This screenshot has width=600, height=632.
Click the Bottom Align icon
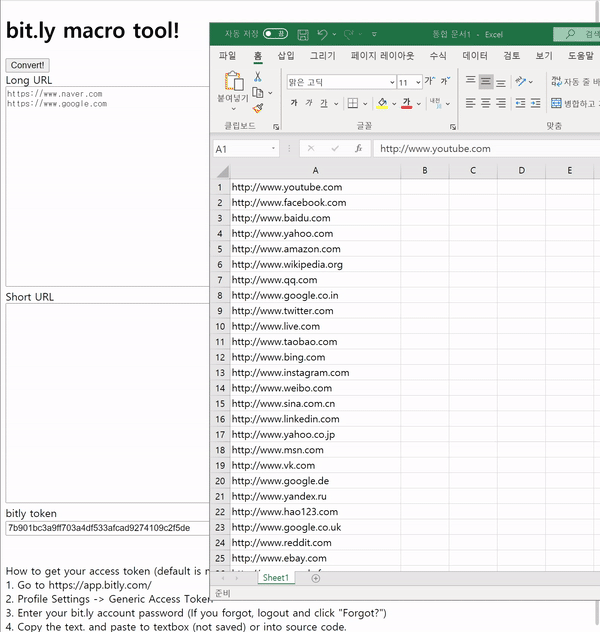click(501, 82)
